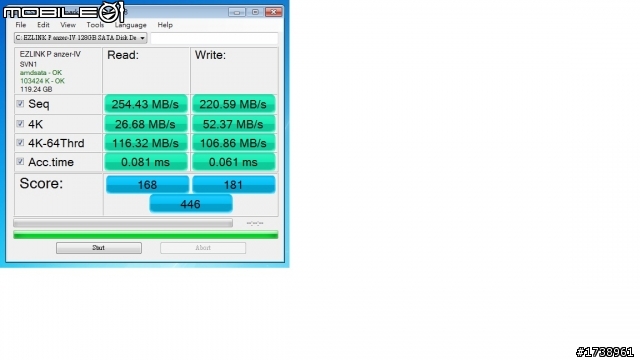Click 4K write result 52.37 MB/s
This screenshot has height=360, width=640.
point(233,124)
